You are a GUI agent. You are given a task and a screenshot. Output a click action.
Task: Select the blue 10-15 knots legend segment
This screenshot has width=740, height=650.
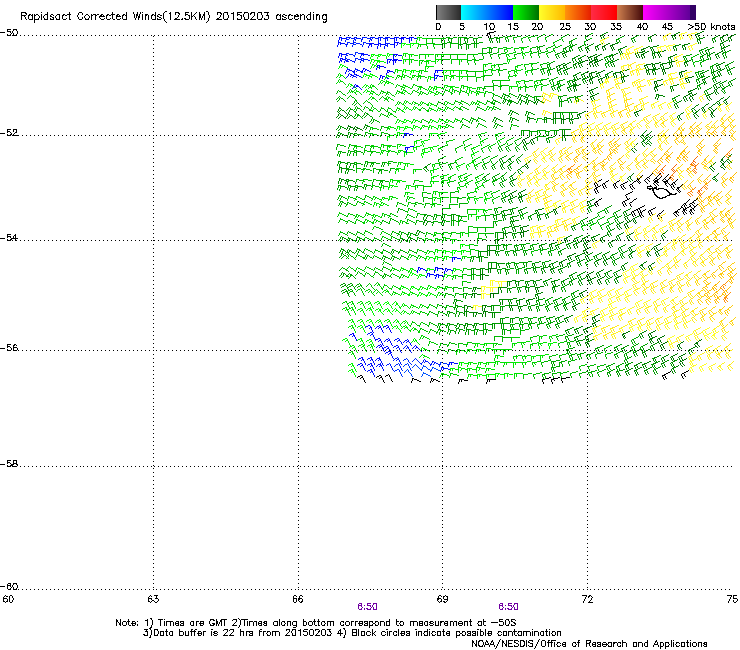click(500, 12)
